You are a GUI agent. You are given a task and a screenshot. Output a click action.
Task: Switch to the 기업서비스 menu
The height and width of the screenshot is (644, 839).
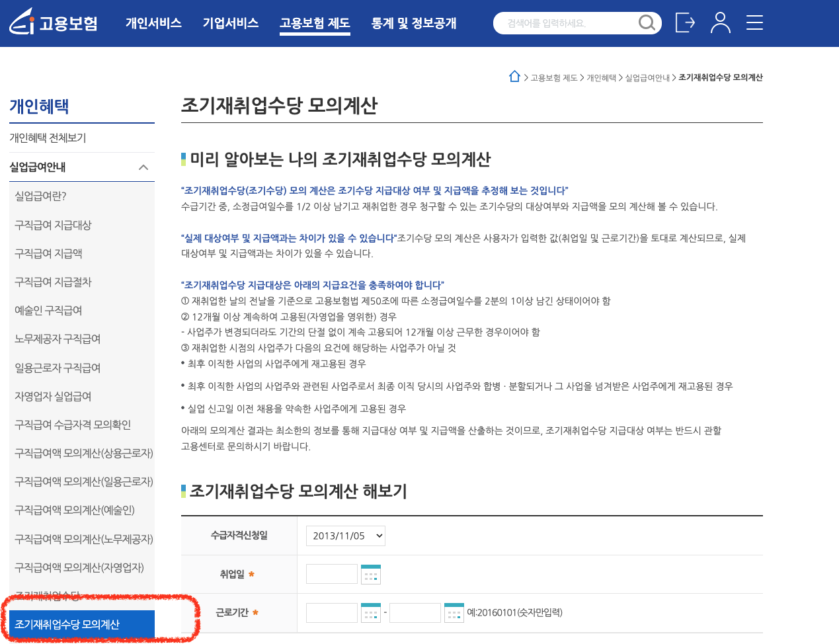[x=230, y=22]
